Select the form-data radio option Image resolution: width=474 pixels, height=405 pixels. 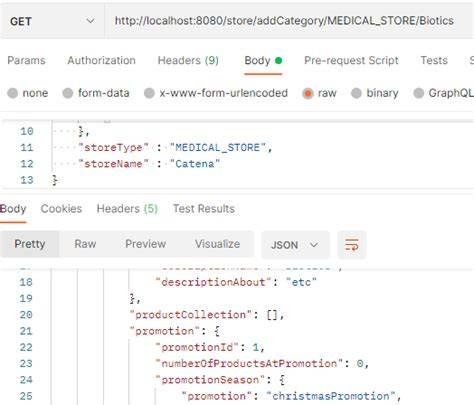[96, 93]
